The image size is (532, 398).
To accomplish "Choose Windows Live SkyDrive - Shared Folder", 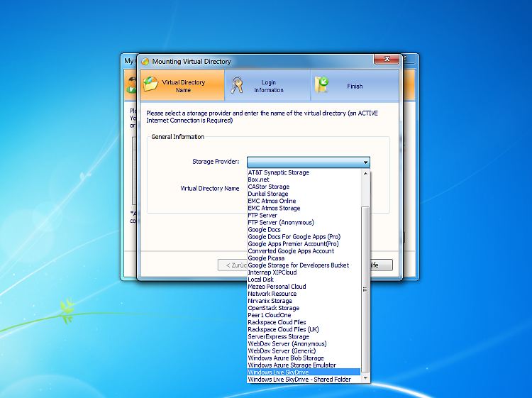I will [x=299, y=380].
